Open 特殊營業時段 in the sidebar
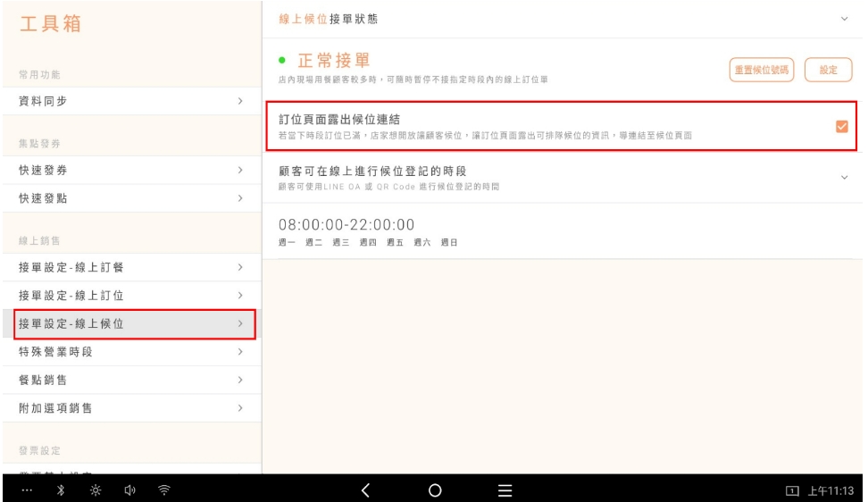The height and width of the screenshot is (502, 868). tap(130, 352)
